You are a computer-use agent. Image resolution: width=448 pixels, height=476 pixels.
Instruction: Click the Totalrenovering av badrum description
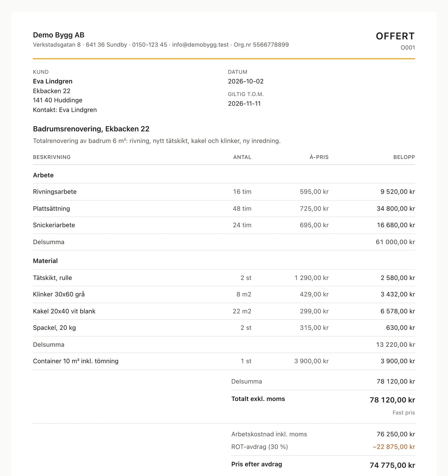(157, 141)
